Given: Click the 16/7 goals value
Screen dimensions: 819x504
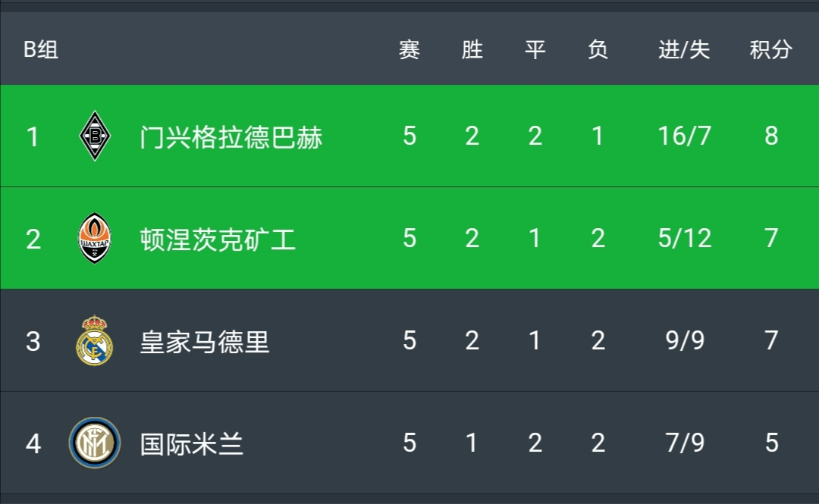Looking at the screenshot, I should 684,136.
